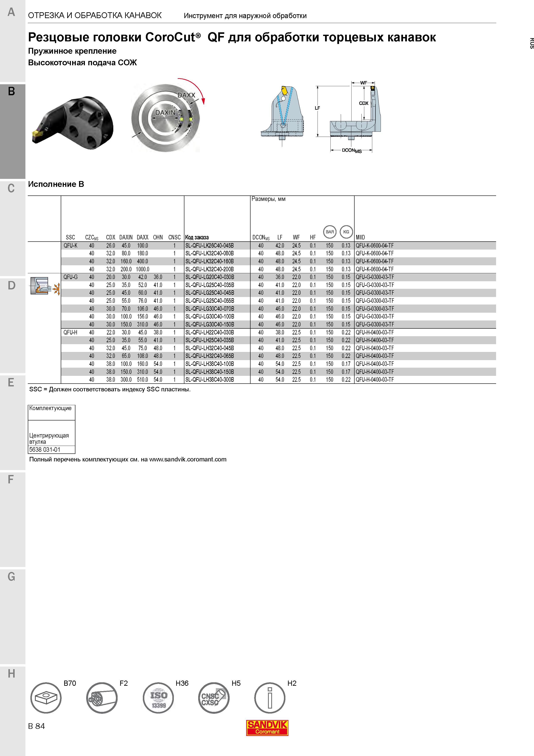534x756 pixels.
Task: Click the QFU-G group label in SSC column
Action: coord(70,277)
